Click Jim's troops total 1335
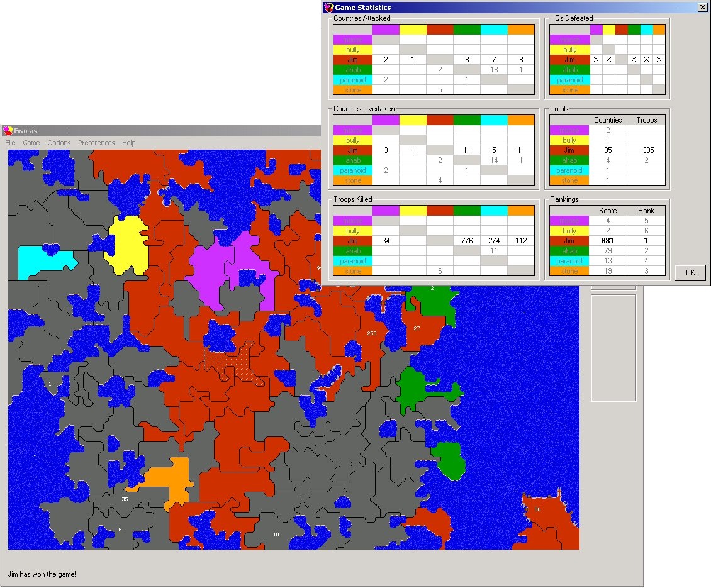 pos(646,150)
